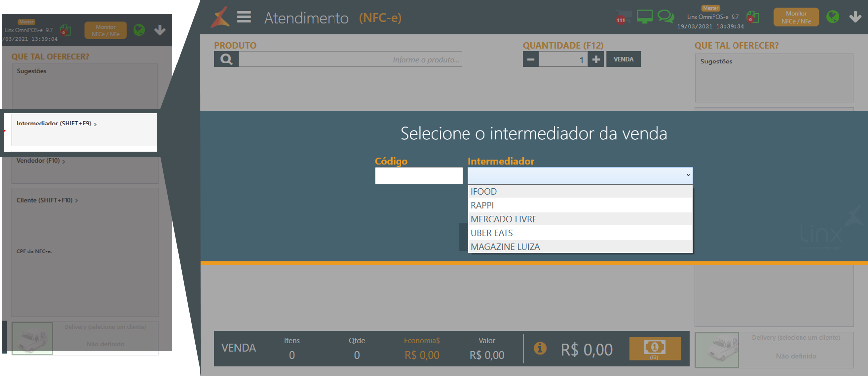Click the info icon in the VENDA bar
The image size is (868, 376).
[x=540, y=348]
